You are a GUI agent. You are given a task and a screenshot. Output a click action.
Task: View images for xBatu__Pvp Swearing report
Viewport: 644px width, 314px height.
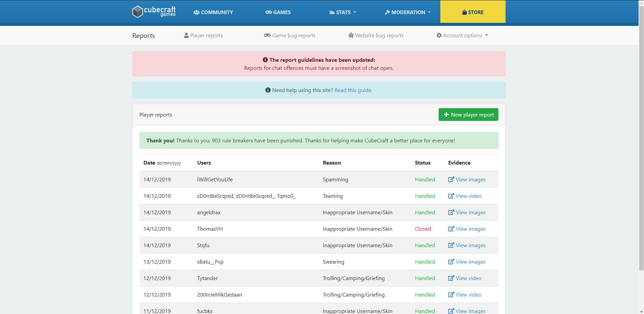pyautogui.click(x=467, y=262)
